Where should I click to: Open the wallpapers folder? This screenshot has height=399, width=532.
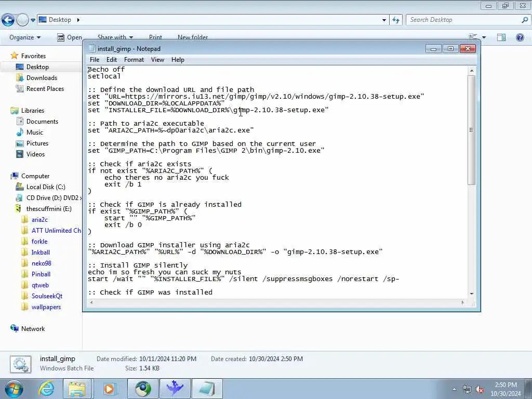click(46, 307)
